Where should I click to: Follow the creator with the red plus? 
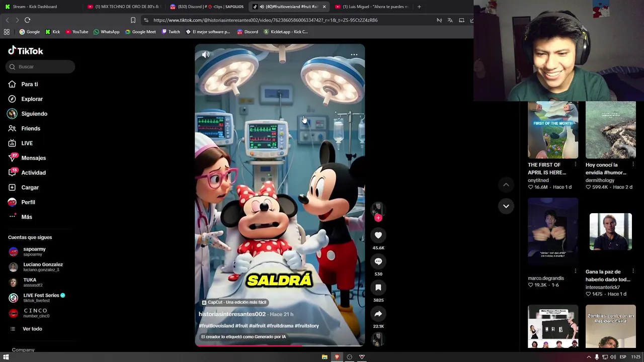(x=378, y=218)
